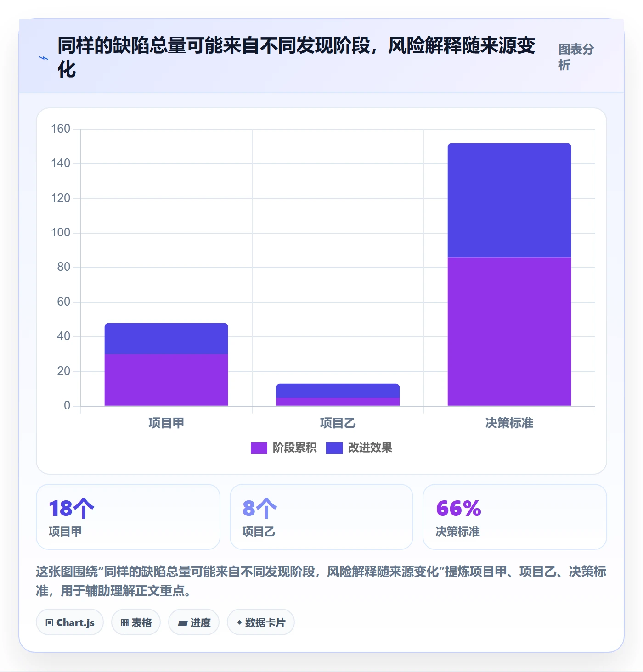This screenshot has width=643, height=672.
Task: Click the diamond icon in 数据卡片 chip
Action: click(239, 622)
